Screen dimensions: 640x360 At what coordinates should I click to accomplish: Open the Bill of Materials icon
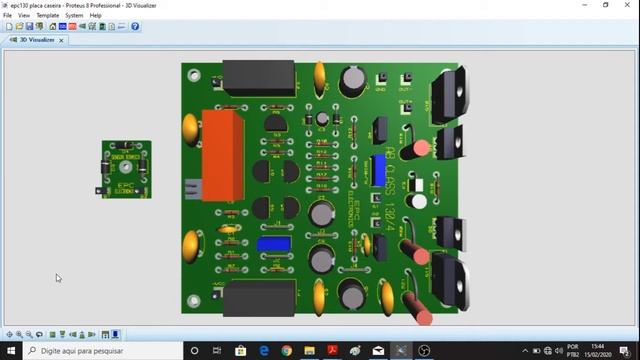coord(102,27)
